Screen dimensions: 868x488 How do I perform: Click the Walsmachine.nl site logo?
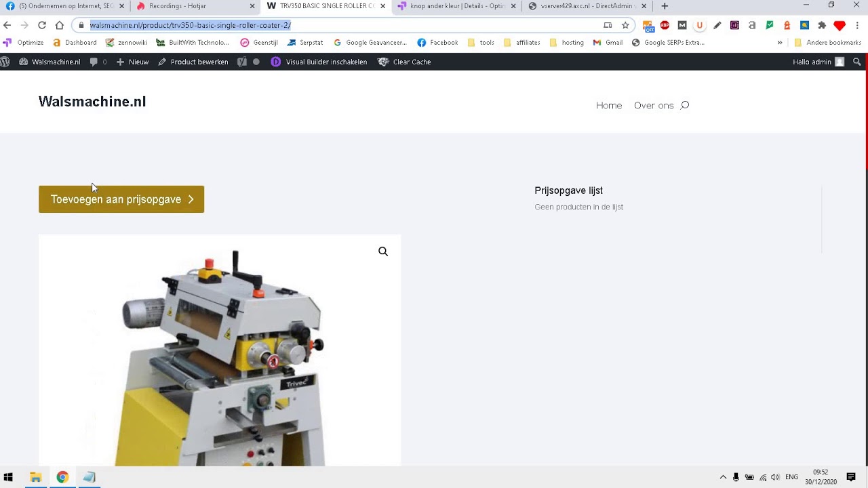click(92, 102)
